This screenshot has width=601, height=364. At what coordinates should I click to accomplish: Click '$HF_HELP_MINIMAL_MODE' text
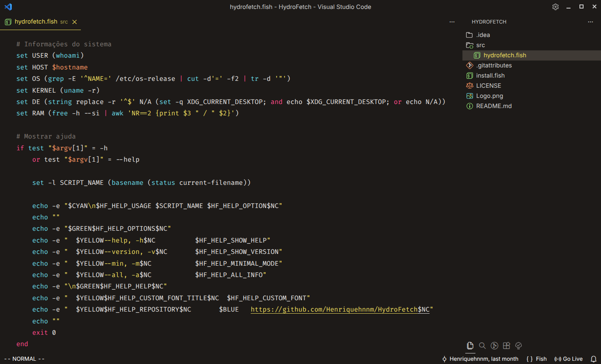[x=237, y=264]
